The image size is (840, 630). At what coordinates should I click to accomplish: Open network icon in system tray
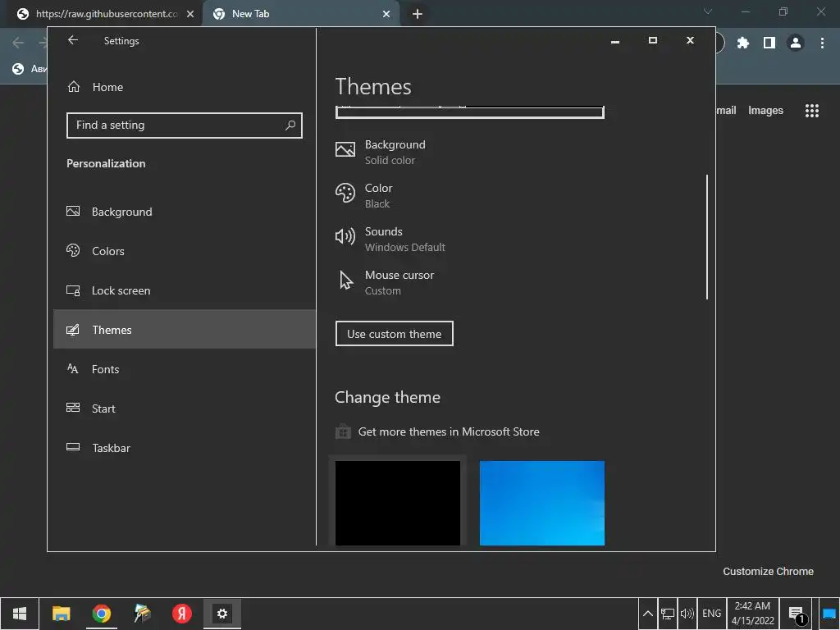tap(668, 614)
